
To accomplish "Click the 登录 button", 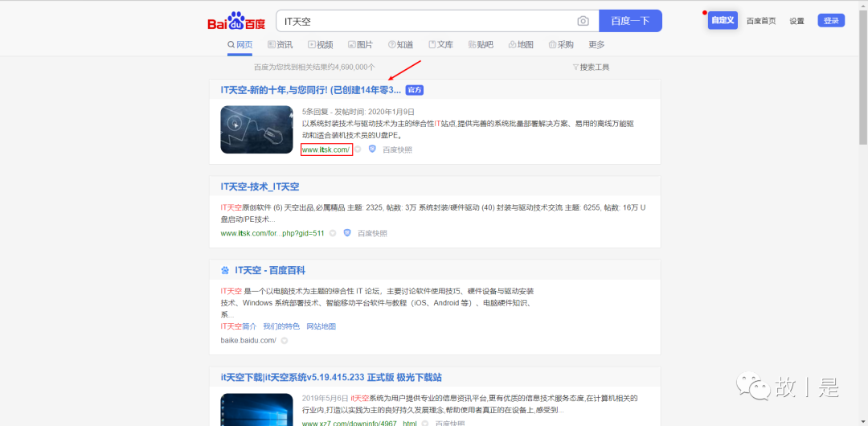I will point(831,21).
